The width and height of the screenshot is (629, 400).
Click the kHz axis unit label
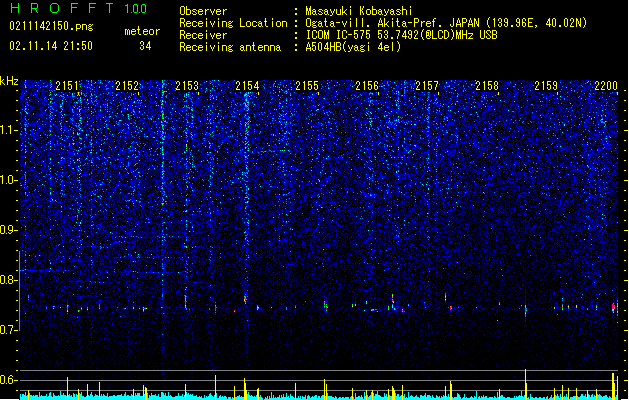coord(9,81)
